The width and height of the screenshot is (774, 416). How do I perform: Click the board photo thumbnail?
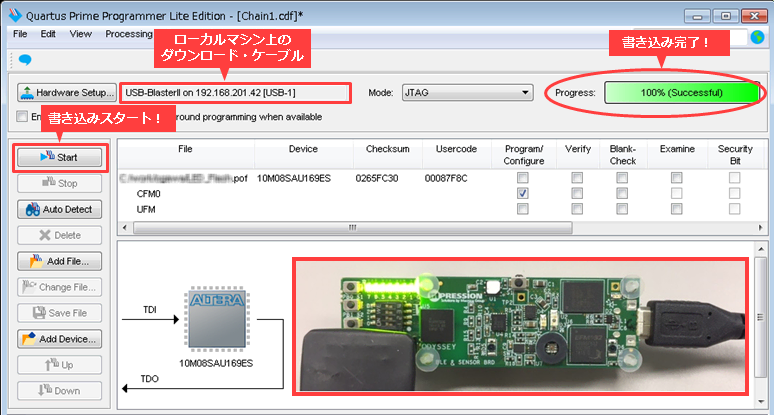click(x=520, y=326)
